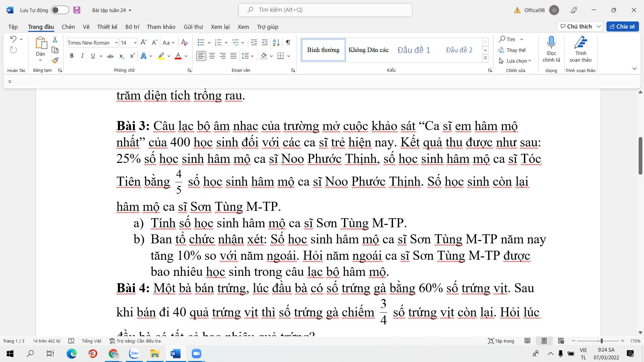The width and height of the screenshot is (644, 362).
Task: Click the vertical scrollbar thumb
Action: (640, 156)
